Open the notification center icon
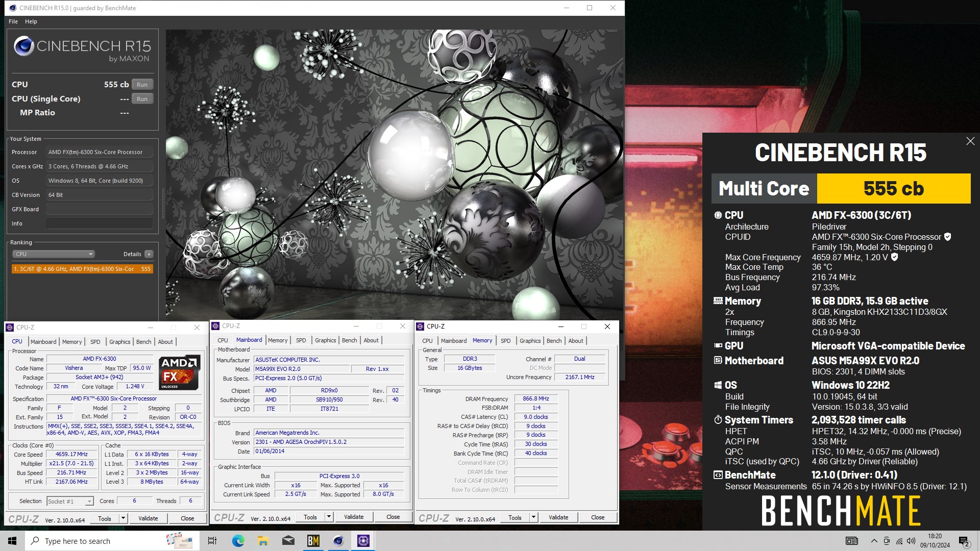 pyautogui.click(x=964, y=541)
